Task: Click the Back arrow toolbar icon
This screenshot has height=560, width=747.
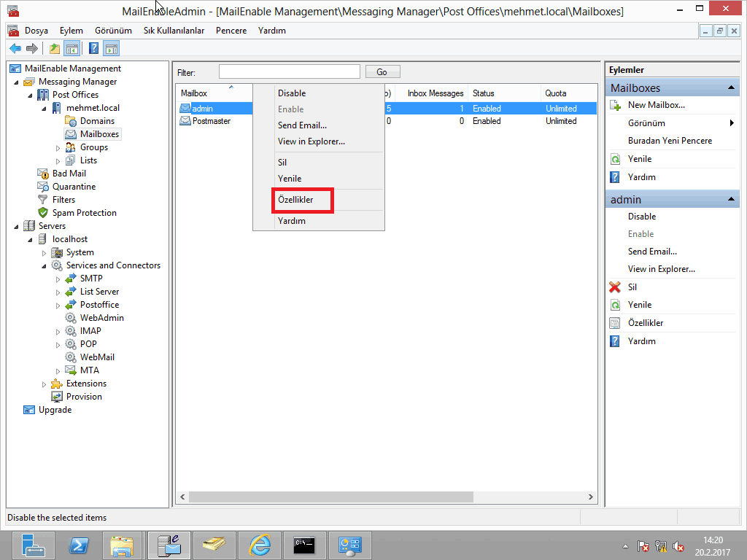Action: coord(15,49)
